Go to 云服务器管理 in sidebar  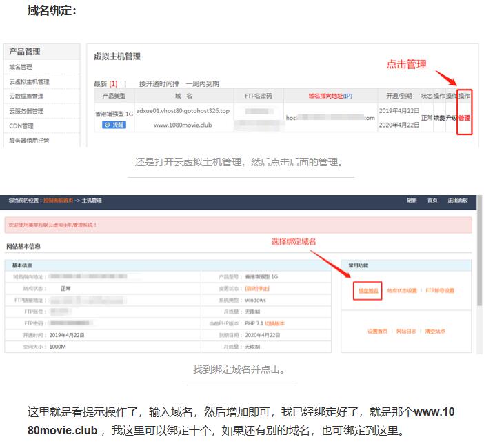pos(26,111)
